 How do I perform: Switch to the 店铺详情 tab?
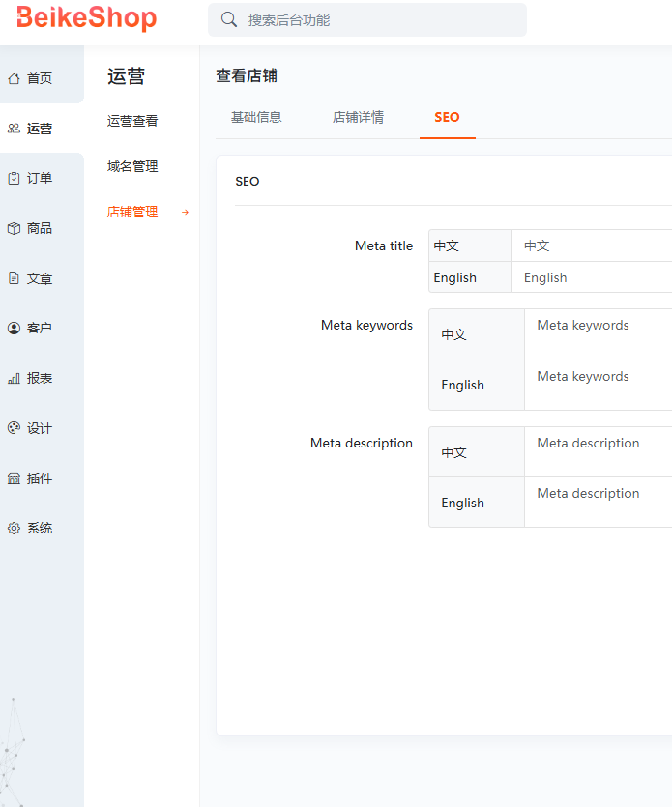358,117
